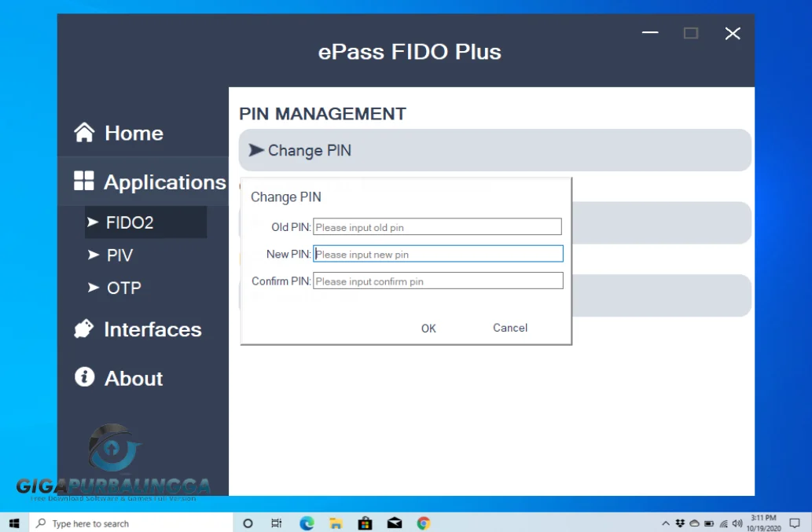
Task: Maximize the ePass FIDO Plus window
Action: coord(691,33)
